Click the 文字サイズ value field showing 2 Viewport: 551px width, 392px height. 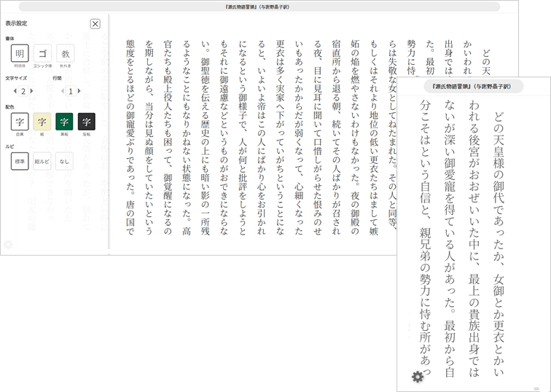[x=23, y=91]
